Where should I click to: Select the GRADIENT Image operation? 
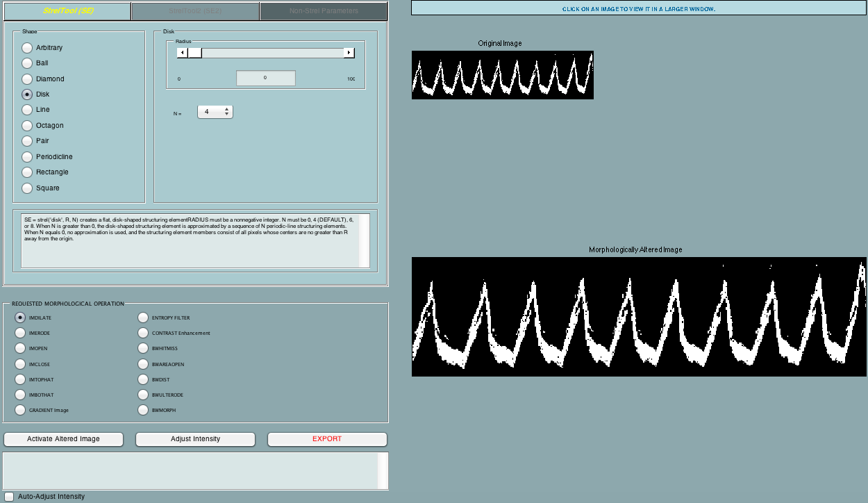(19, 410)
